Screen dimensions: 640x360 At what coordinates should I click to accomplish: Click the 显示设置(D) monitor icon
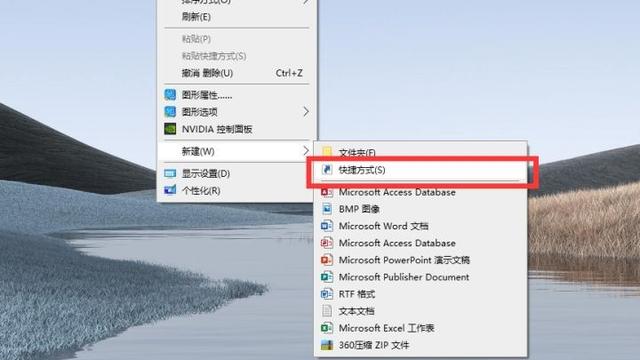170,173
